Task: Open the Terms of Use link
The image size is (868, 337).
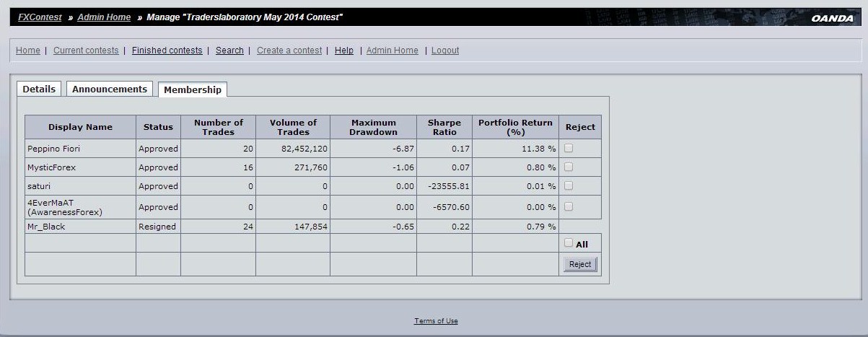Action: 436,321
